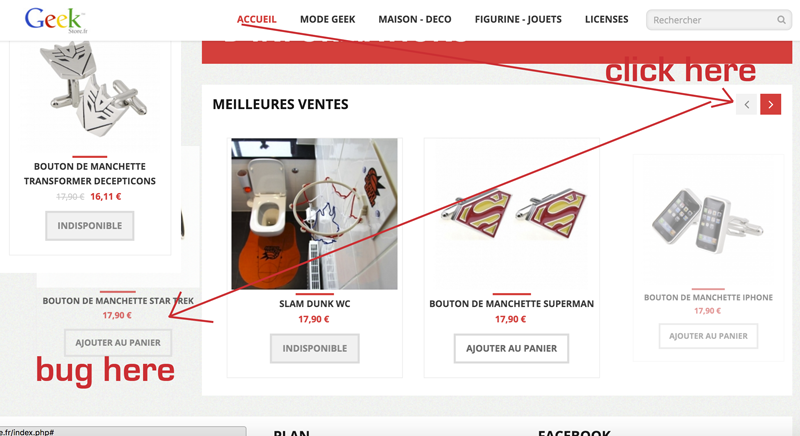Open the Slam Dunk WC product image
800x436 pixels.
[314, 214]
